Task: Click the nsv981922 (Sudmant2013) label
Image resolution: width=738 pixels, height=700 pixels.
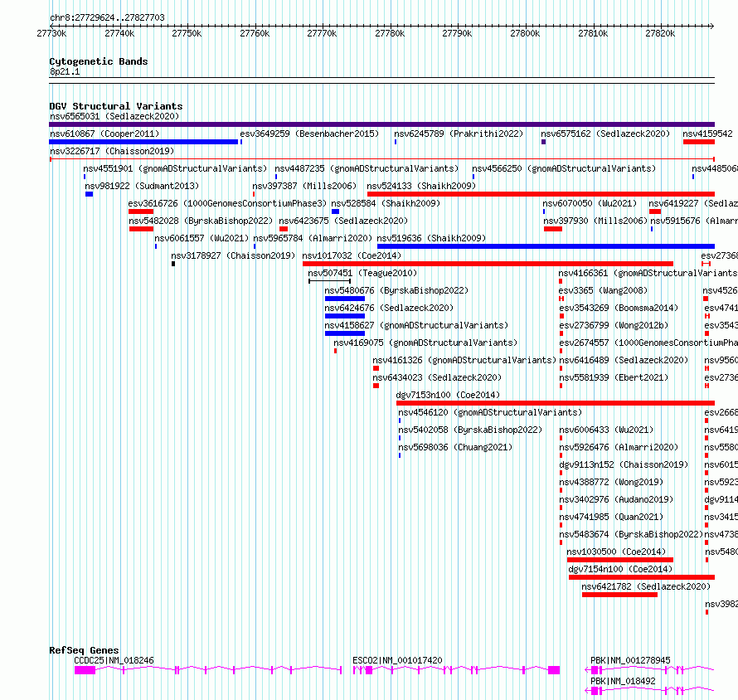Action: pyautogui.click(x=142, y=186)
